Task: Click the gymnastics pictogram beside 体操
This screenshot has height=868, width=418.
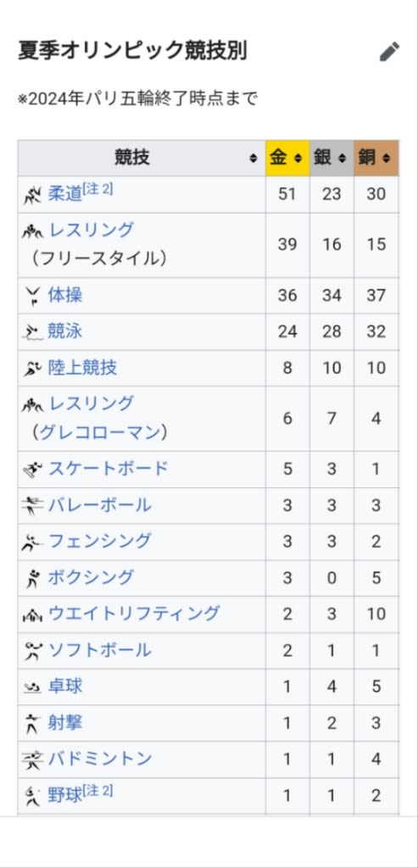Action: [32, 296]
